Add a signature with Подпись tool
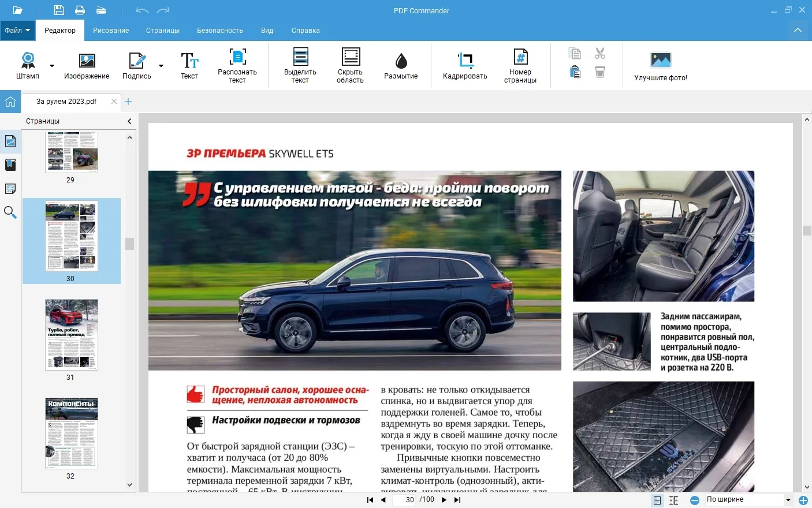 (137, 66)
